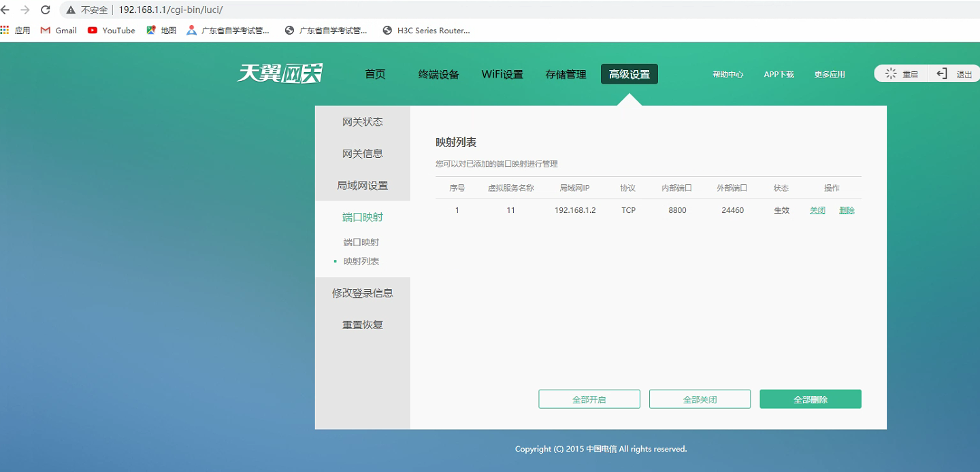Click the browser back arrow
The width and height of the screenshot is (980, 472).
click(5, 10)
